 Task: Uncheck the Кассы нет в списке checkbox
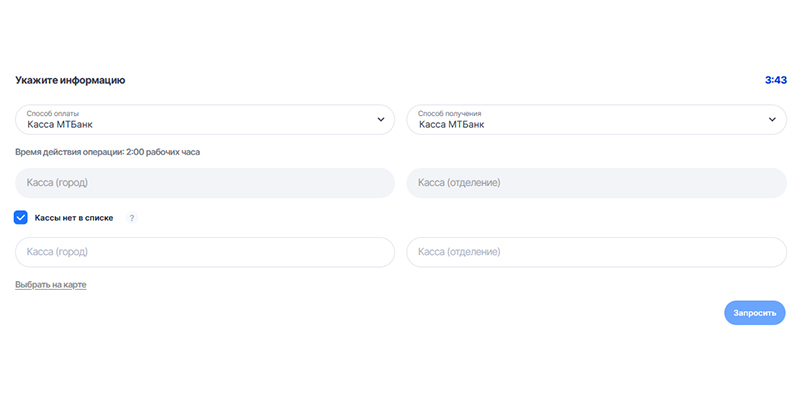point(21,218)
